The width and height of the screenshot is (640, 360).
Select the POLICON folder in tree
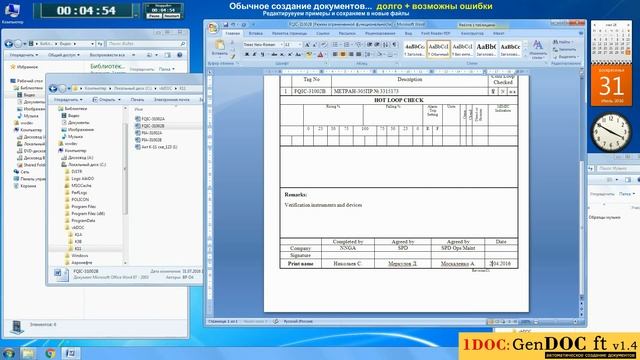[x=77, y=200]
